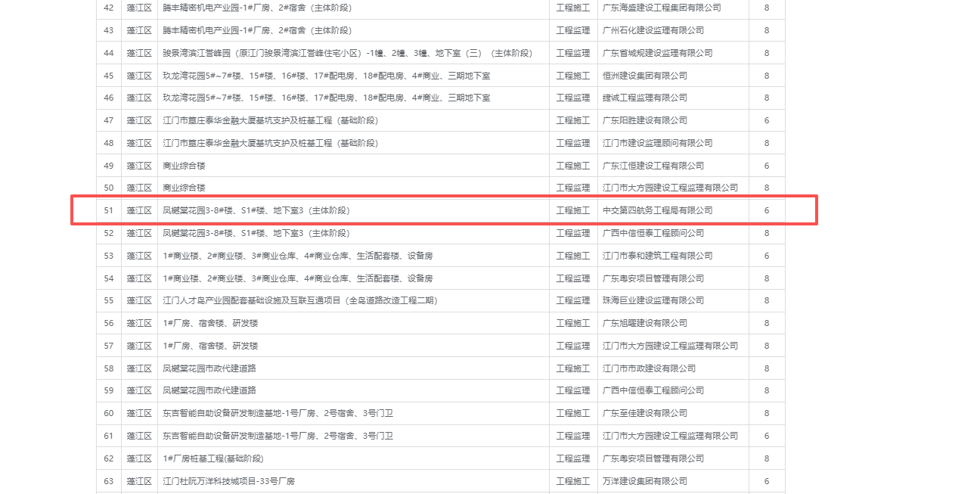Image resolution: width=980 pixels, height=494 pixels.
Task: Select 江门市建设监理顾问有限公司 company cell
Action: tap(656, 143)
